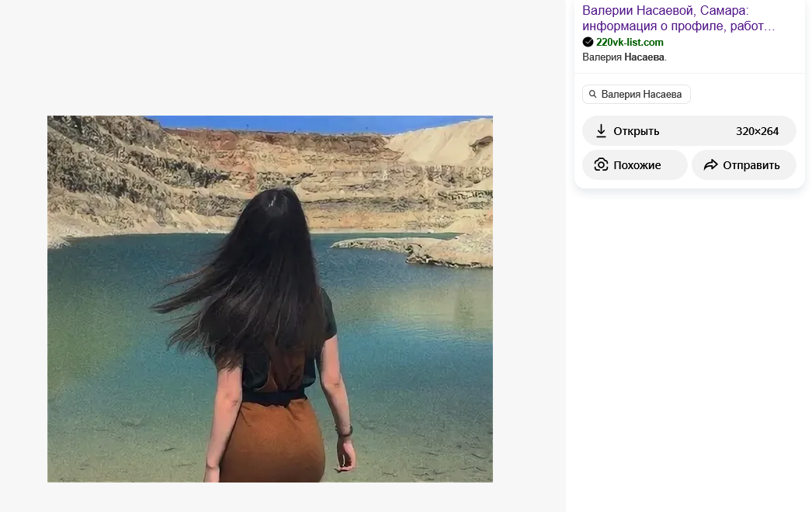Click the camera lens icon in Похожие
812x512 pixels.
601,164
